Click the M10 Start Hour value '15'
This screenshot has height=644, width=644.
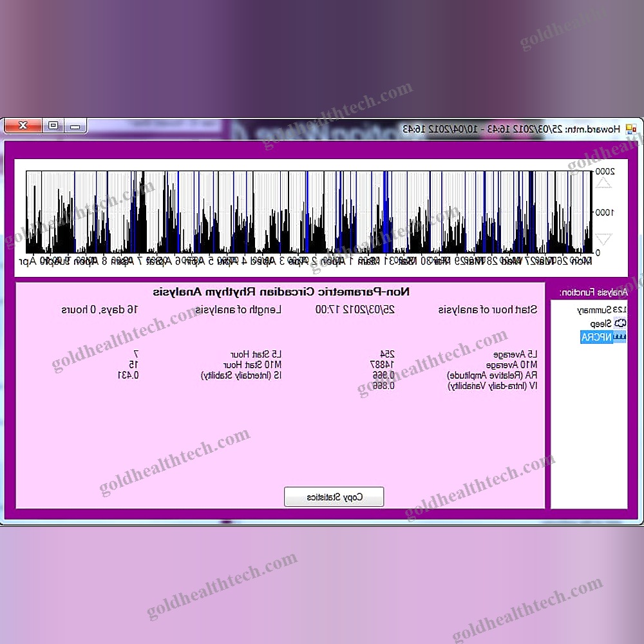[x=133, y=365]
